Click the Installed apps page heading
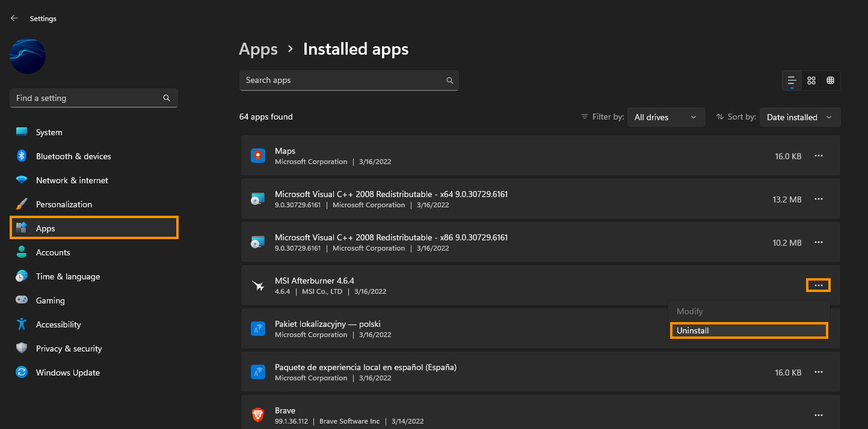The image size is (868, 429). (x=356, y=49)
